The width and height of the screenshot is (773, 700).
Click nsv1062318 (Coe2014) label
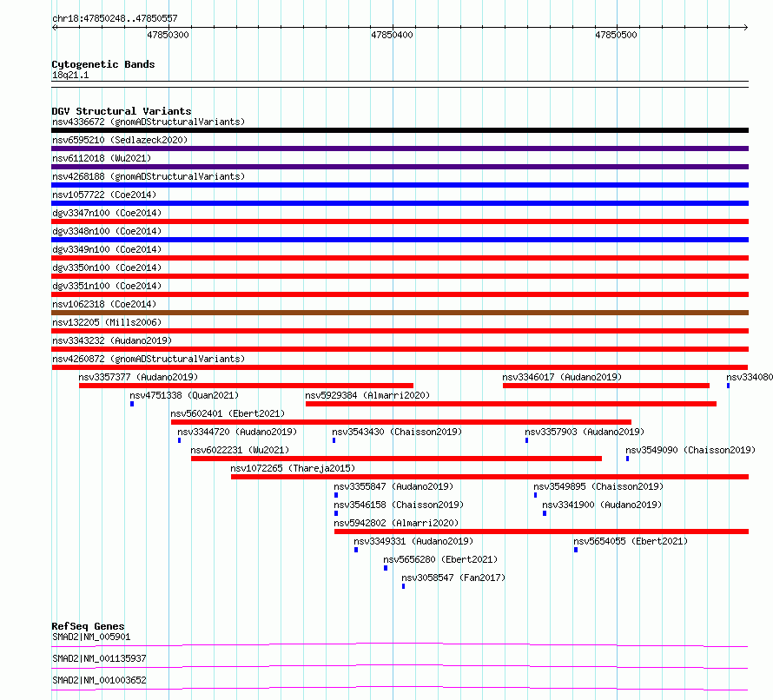[x=104, y=304]
